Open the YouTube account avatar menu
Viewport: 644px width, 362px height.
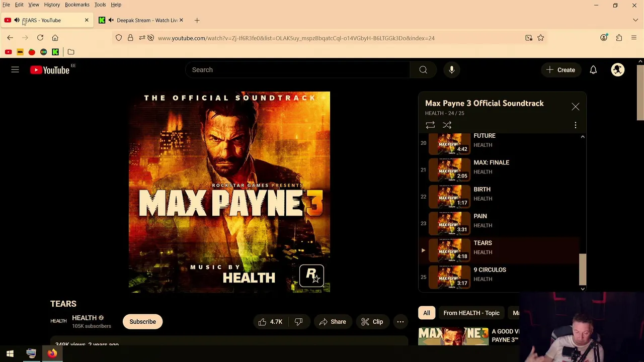click(x=618, y=70)
